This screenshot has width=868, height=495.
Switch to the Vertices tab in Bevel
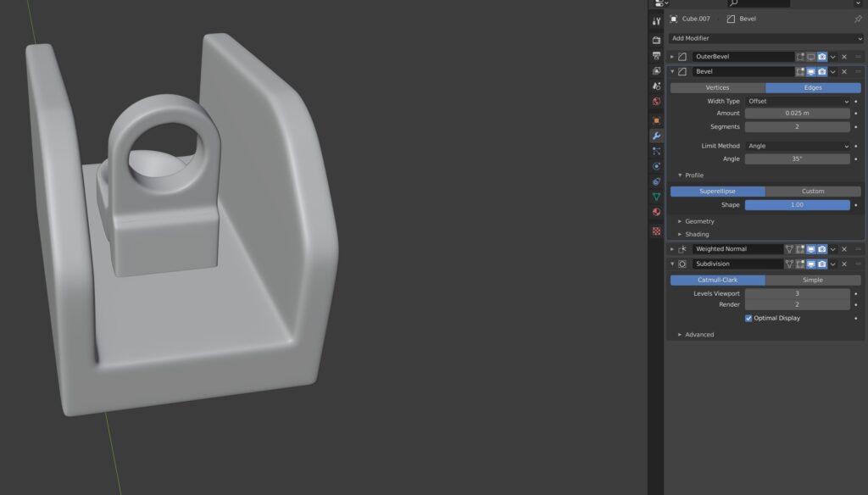tap(716, 87)
